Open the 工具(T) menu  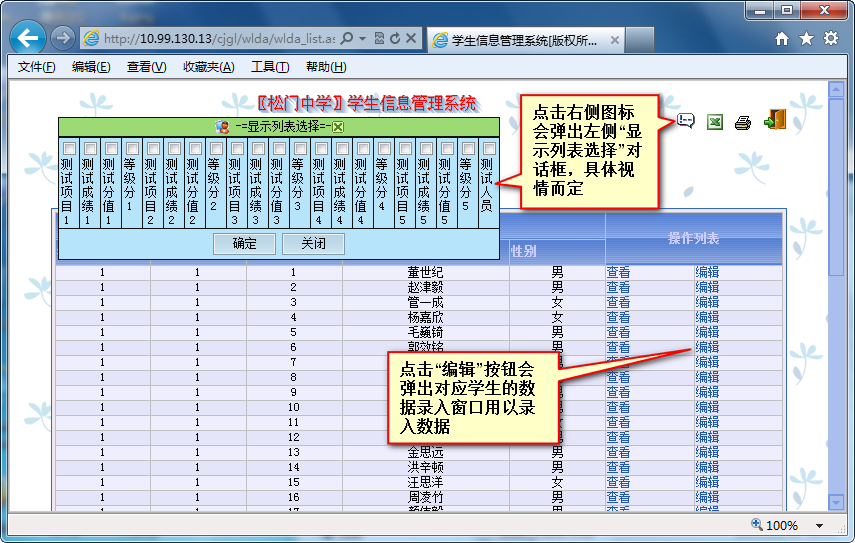(269, 67)
